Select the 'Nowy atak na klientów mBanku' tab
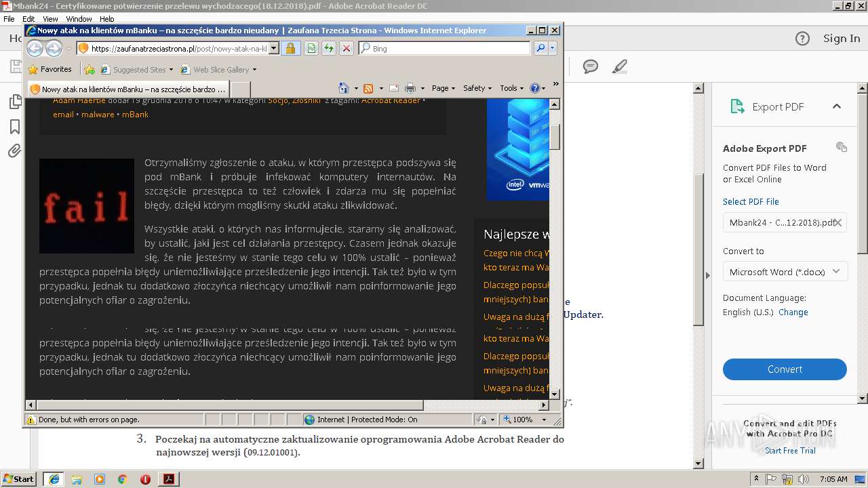Viewport: 868px width, 488px height. click(x=127, y=89)
